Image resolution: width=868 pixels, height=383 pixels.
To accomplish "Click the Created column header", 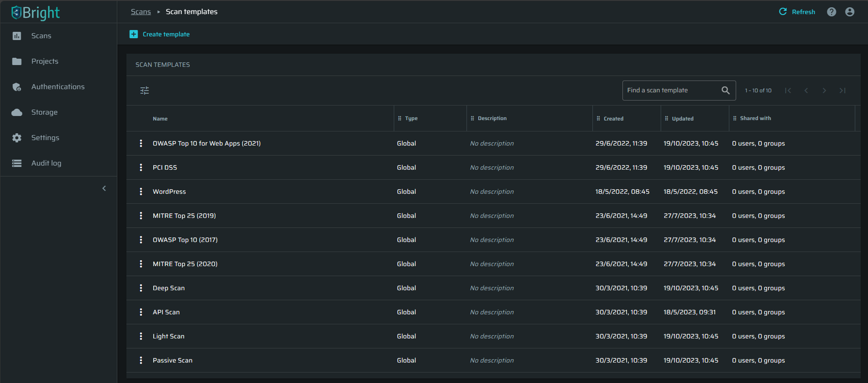I will 613,119.
